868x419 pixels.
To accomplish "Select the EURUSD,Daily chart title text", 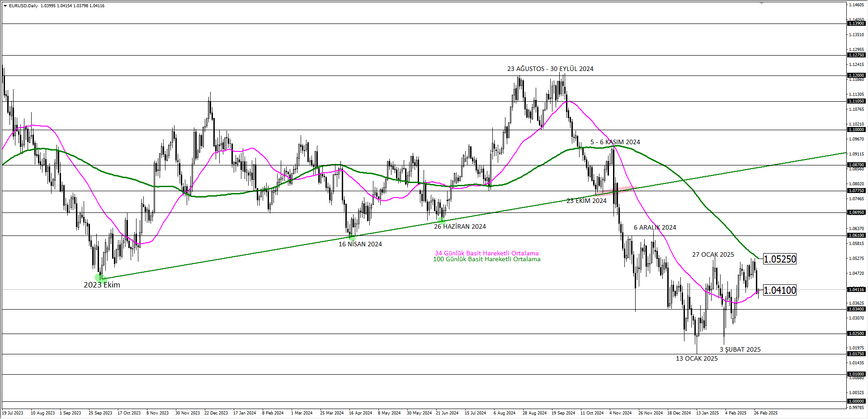I will (24, 6).
